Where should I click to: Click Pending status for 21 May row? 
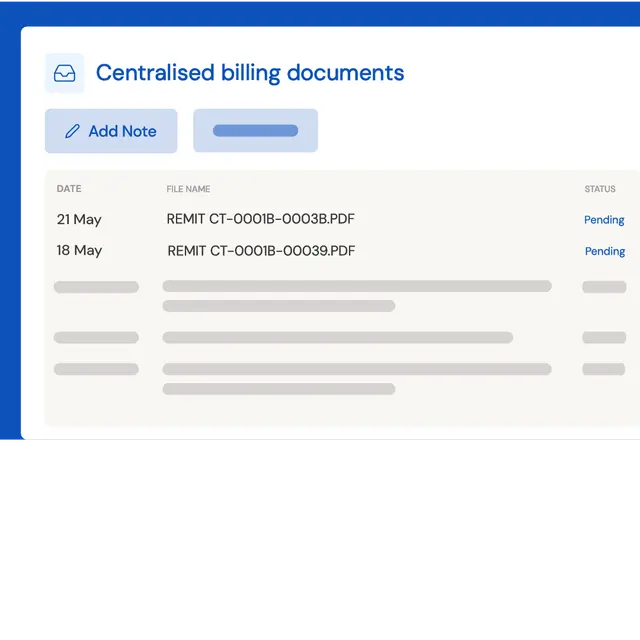pos(604,220)
